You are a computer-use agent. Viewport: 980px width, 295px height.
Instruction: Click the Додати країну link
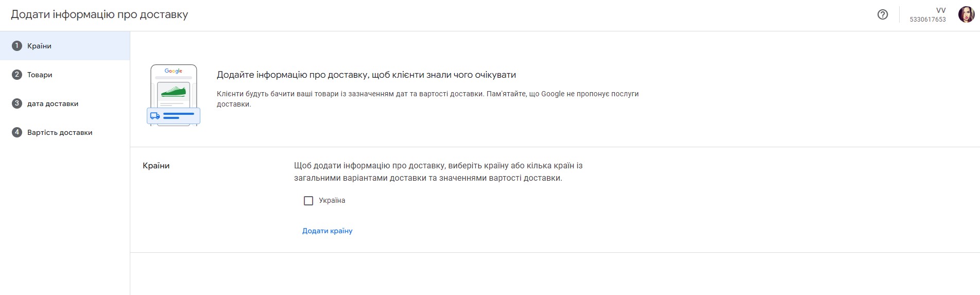(327, 231)
